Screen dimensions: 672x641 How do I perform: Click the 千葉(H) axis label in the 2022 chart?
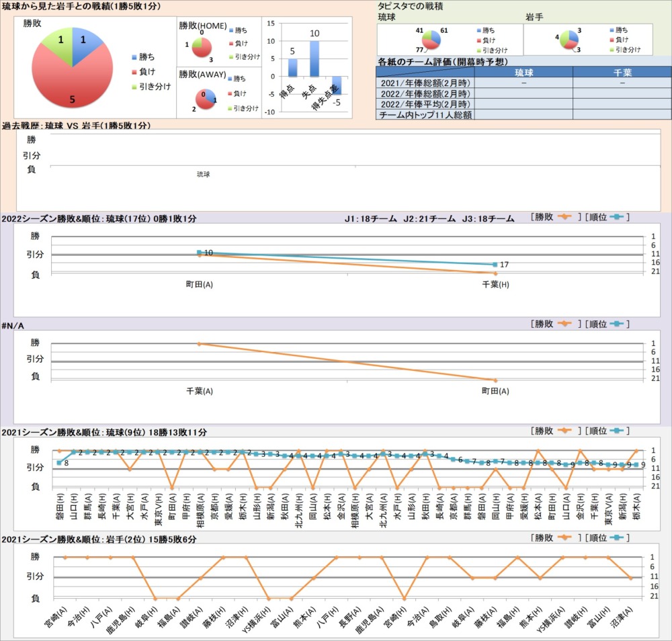[496, 284]
